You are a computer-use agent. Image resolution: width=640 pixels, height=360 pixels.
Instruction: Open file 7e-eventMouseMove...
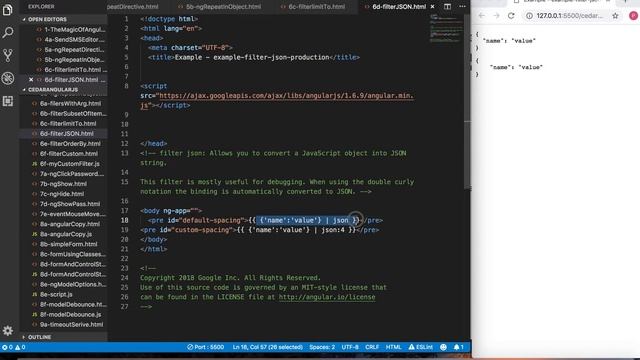point(73,214)
